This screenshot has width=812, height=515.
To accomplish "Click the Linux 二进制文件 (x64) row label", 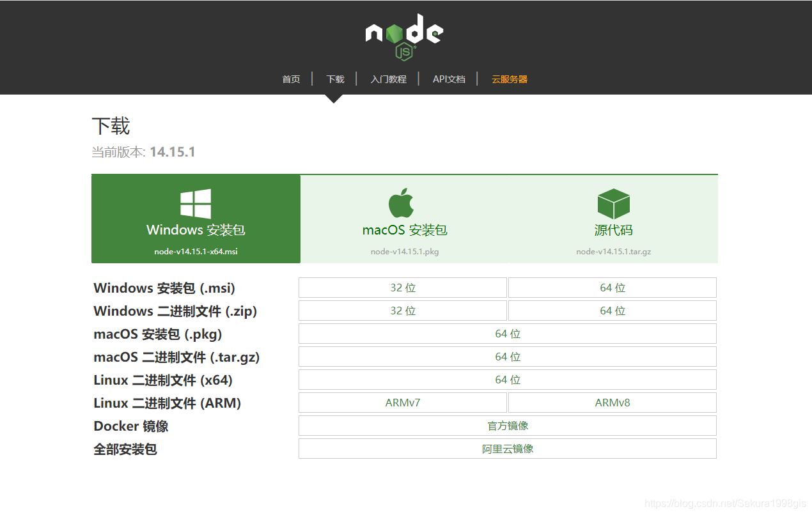I will (163, 380).
